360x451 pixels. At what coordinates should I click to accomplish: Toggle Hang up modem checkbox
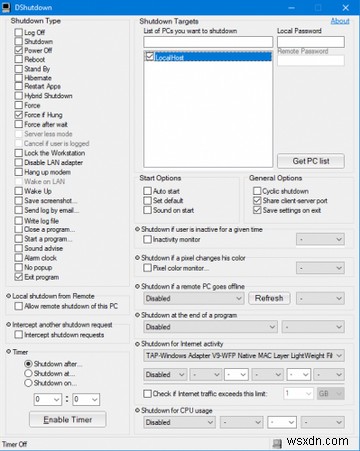[19, 172]
